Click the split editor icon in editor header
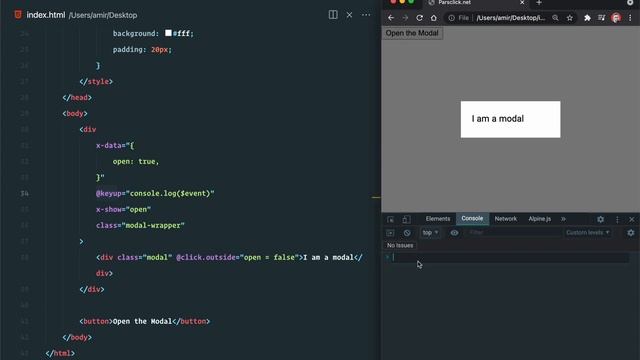640x360 pixels. 333,15
